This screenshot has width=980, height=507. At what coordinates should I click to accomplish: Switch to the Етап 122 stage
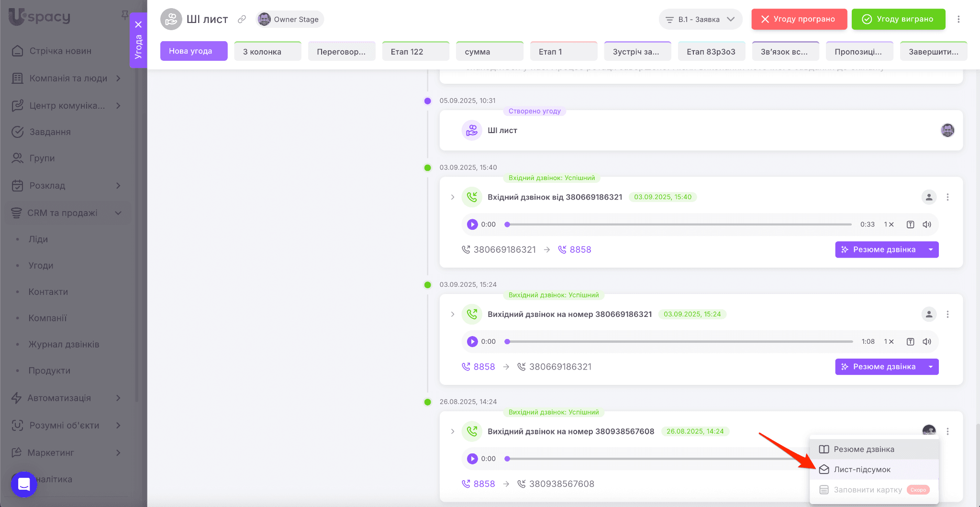point(415,52)
